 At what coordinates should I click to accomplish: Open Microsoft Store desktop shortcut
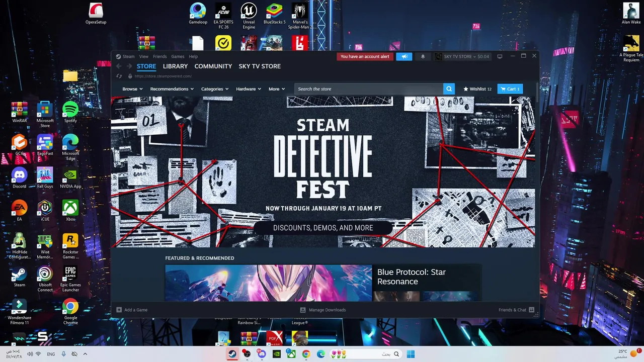point(45,114)
